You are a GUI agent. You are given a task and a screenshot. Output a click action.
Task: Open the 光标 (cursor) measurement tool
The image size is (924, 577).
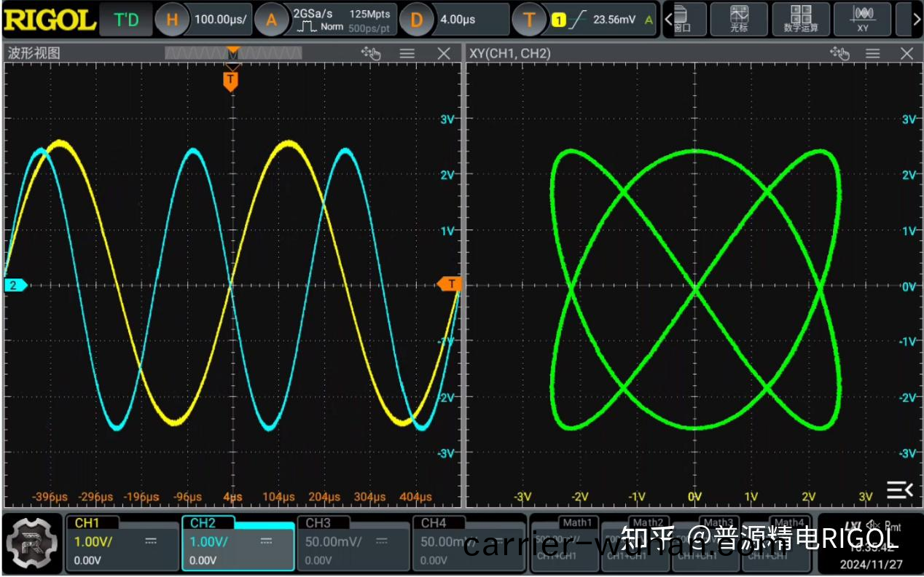(739, 19)
